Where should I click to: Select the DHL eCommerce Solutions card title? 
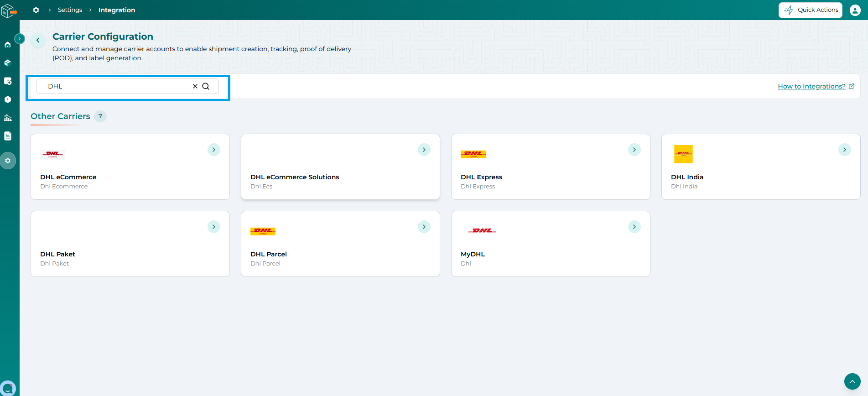click(x=295, y=177)
